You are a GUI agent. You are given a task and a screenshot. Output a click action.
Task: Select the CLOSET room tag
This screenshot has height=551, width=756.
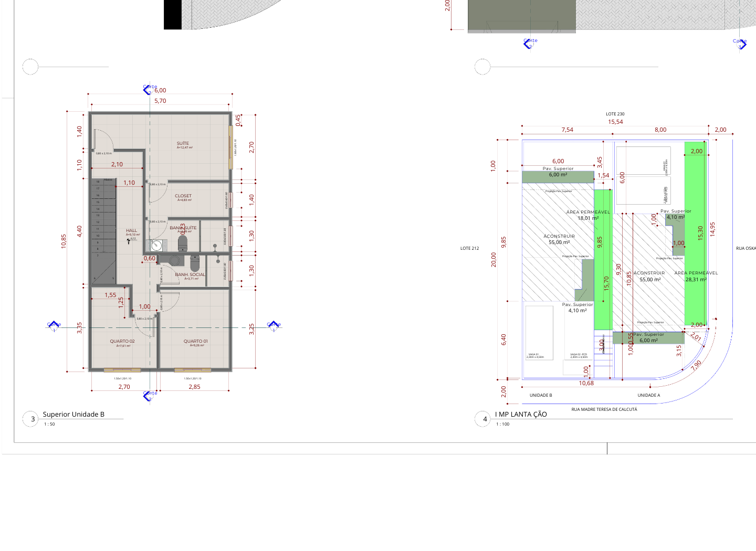[x=183, y=196]
